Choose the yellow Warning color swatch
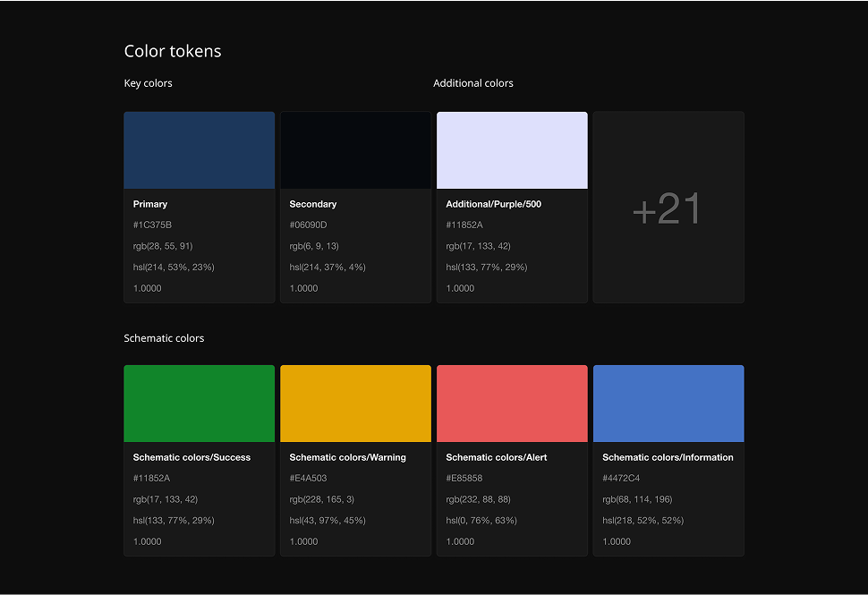Screen dimensions: 868x595 pyautogui.click(x=355, y=404)
